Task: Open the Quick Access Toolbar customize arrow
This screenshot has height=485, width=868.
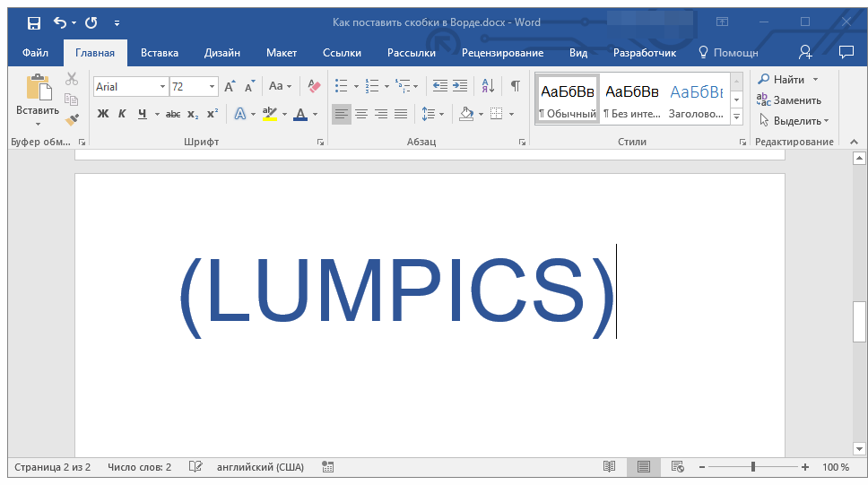Action: pyautogui.click(x=117, y=23)
